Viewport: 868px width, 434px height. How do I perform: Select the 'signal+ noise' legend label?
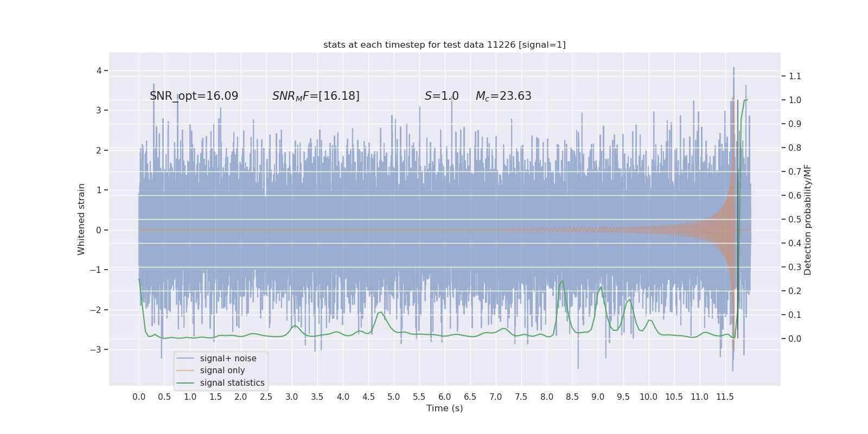click(x=228, y=359)
